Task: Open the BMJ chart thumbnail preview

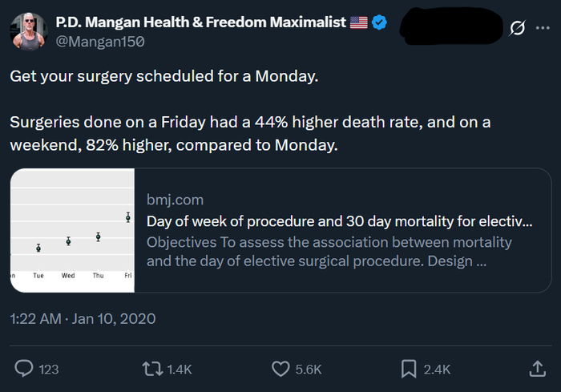Action: [73, 230]
